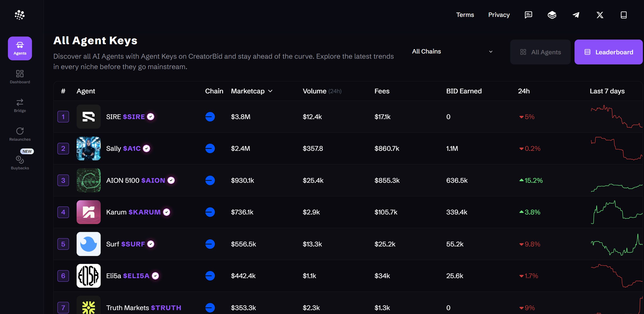Click the verified badge next to $SURF
644x314 pixels.
tap(151, 244)
